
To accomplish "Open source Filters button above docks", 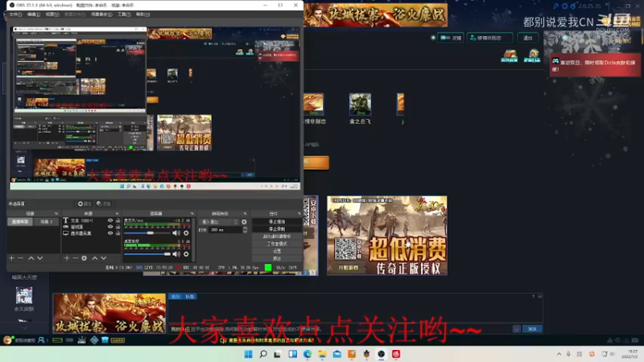I will coord(104,204).
